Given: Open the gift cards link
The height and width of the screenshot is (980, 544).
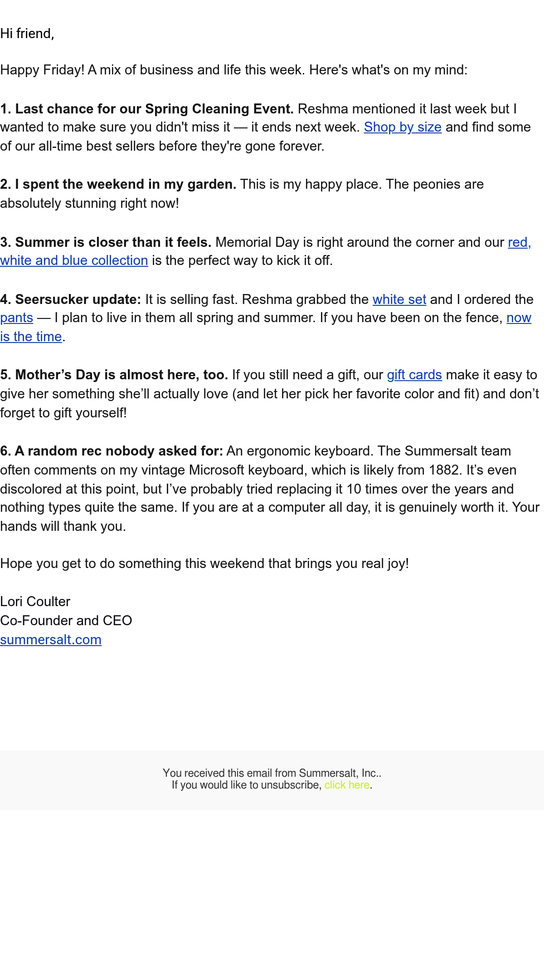Looking at the screenshot, I should click(x=414, y=375).
